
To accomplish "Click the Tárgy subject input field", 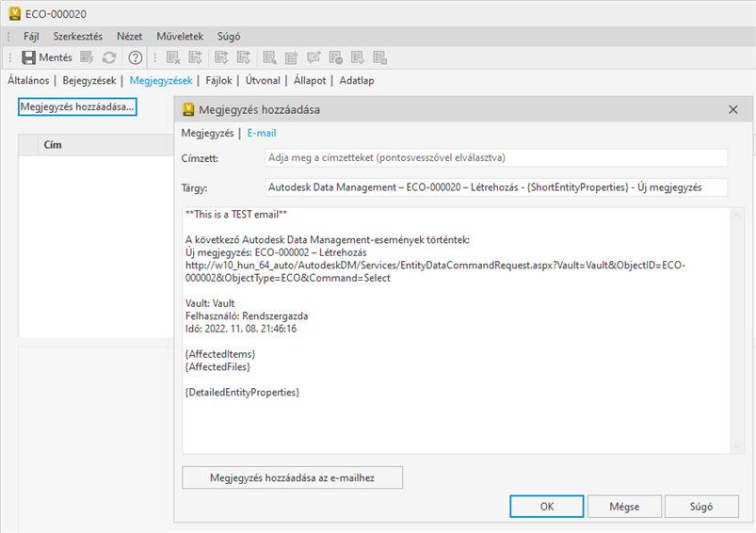I will [496, 187].
